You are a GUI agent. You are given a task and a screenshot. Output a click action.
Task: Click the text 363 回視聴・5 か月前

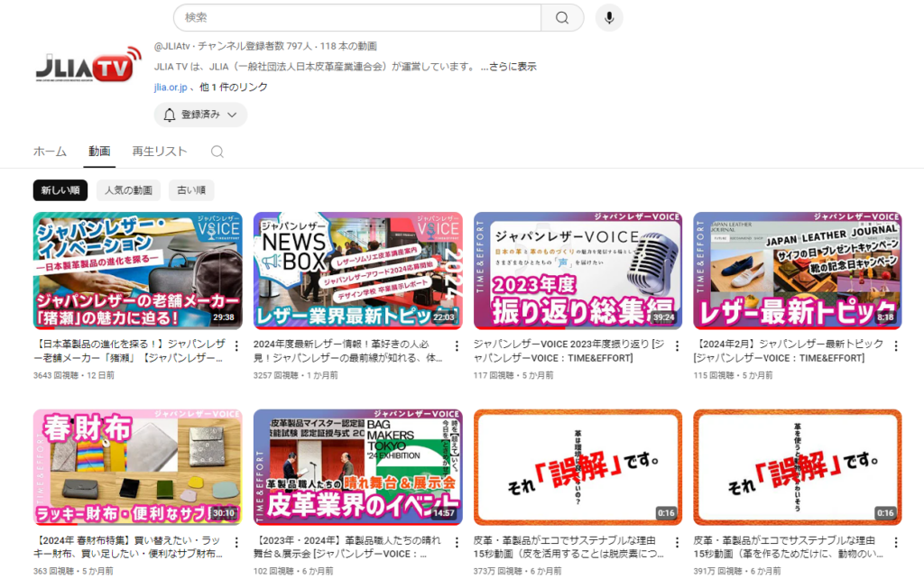[x=73, y=571]
